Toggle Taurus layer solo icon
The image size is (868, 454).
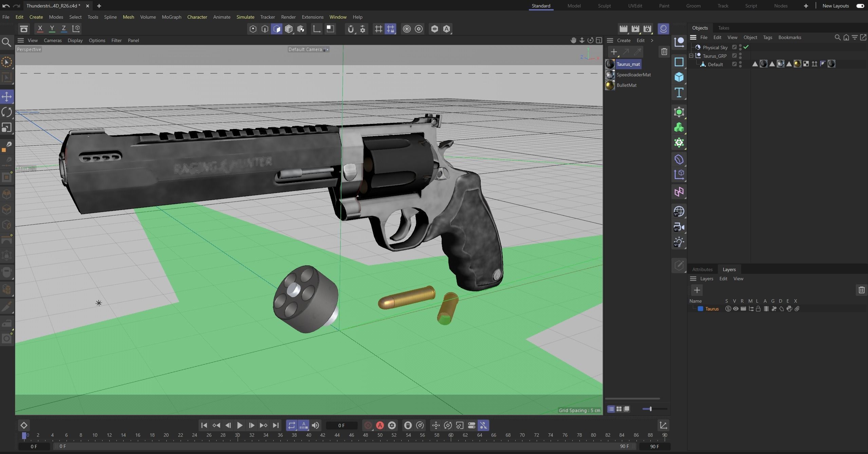click(728, 309)
